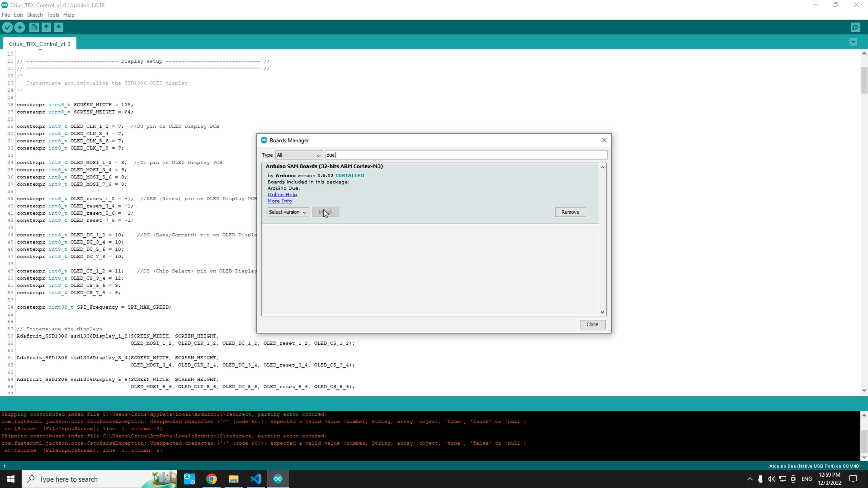Image resolution: width=868 pixels, height=488 pixels.
Task: Create a new sketch with the New icon
Action: pyautogui.click(x=34, y=27)
